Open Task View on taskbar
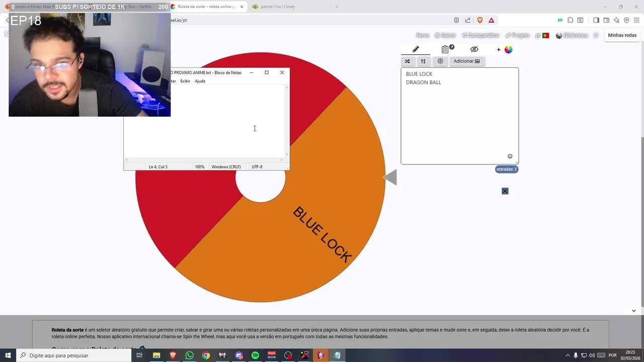The image size is (644, 362). coord(140,355)
